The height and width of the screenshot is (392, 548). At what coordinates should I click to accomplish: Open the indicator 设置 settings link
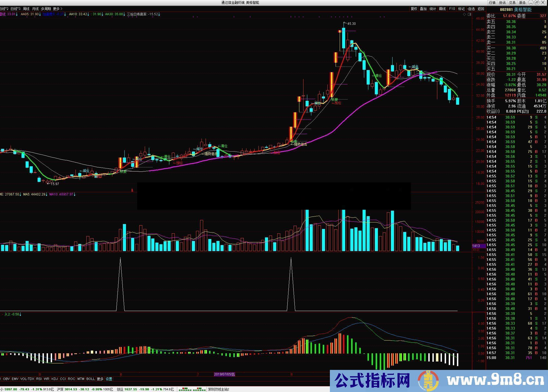coord(109,379)
